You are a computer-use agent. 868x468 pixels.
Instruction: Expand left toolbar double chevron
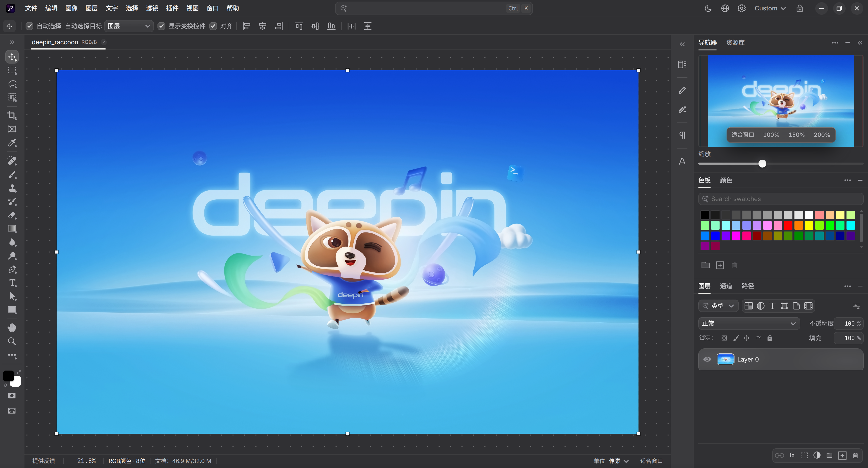pyautogui.click(x=12, y=42)
